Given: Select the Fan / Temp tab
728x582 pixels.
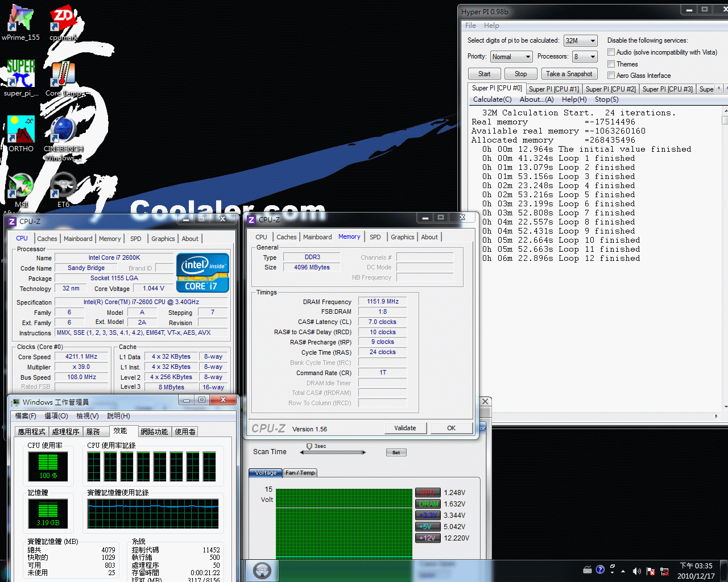Looking at the screenshot, I should (300, 473).
